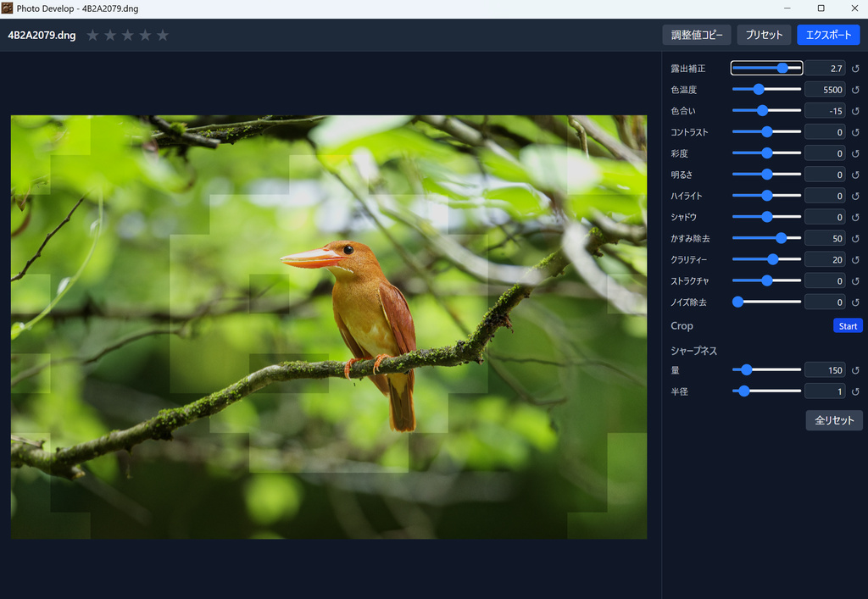Click the 彩度 saturation slider
Viewport: 868px width, 599px height.
click(767, 153)
